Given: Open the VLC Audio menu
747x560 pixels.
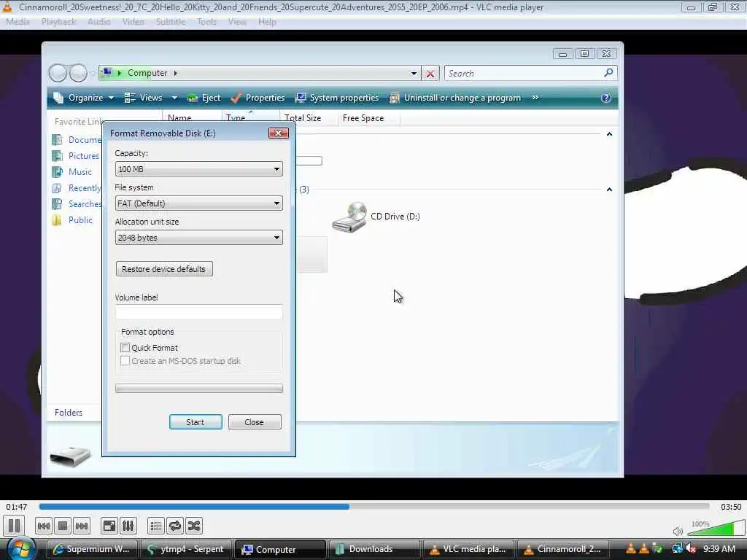Looking at the screenshot, I should click(x=98, y=22).
